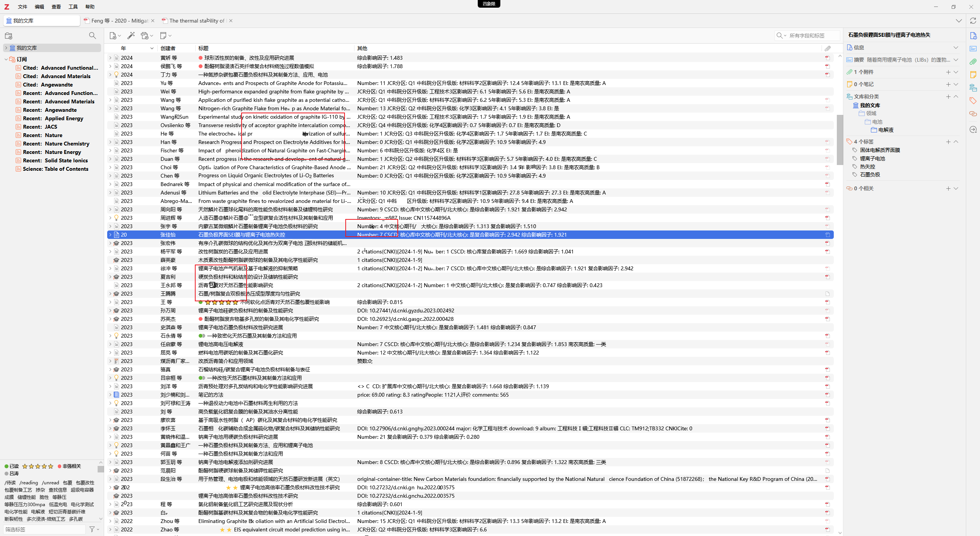The height and width of the screenshot is (536, 980).
Task: Click the sync with zotero.org icon
Action: 973,21
